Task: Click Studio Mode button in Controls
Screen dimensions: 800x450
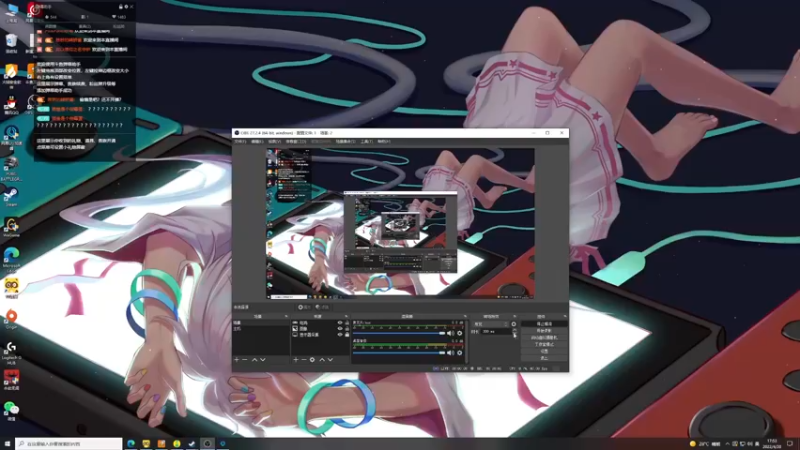Action: (x=544, y=344)
